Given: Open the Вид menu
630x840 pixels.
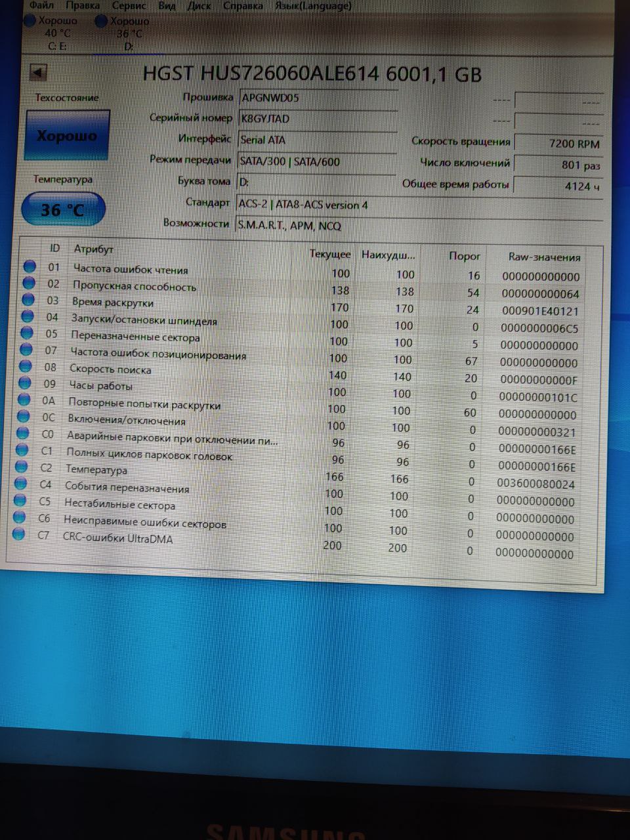Looking at the screenshot, I should coord(167,5).
